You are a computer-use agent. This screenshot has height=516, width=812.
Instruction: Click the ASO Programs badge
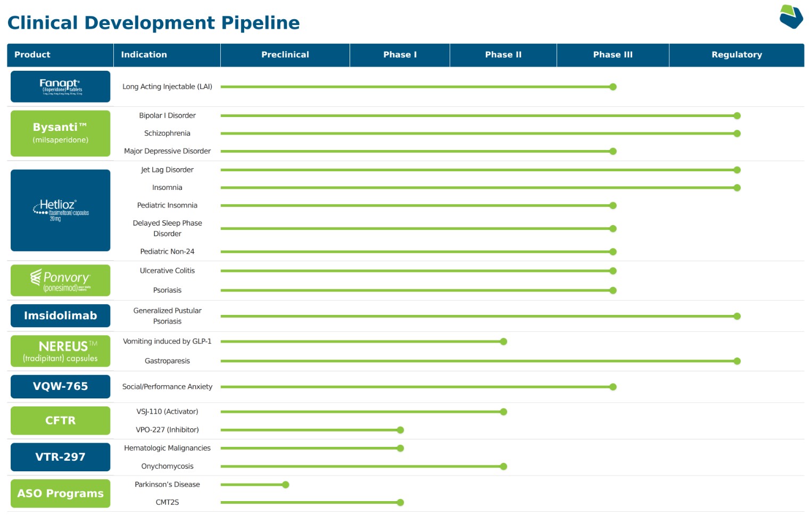tap(60, 493)
